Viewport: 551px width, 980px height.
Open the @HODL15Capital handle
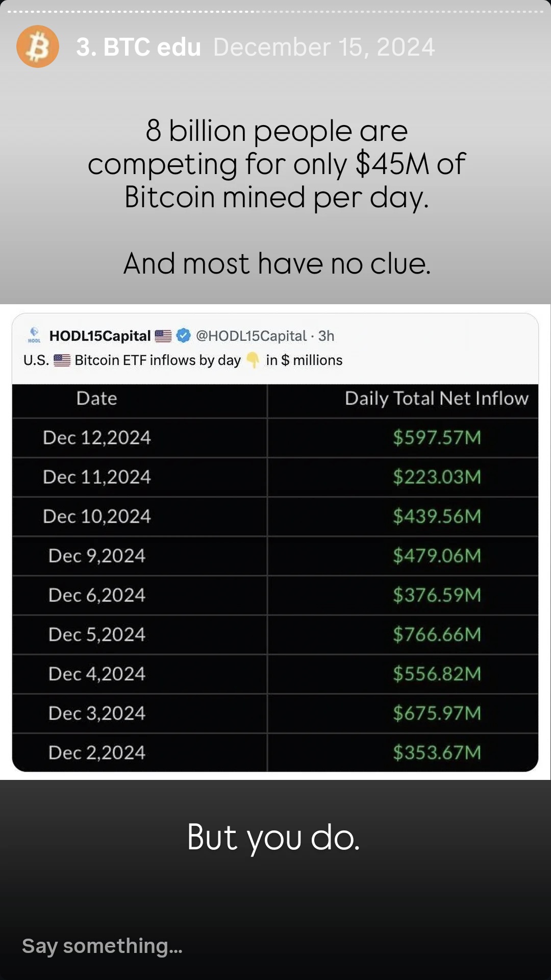click(x=251, y=336)
